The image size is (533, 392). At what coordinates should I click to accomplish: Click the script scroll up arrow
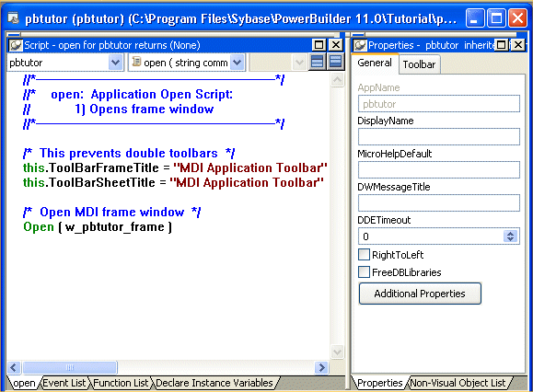pyautogui.click(x=337, y=80)
